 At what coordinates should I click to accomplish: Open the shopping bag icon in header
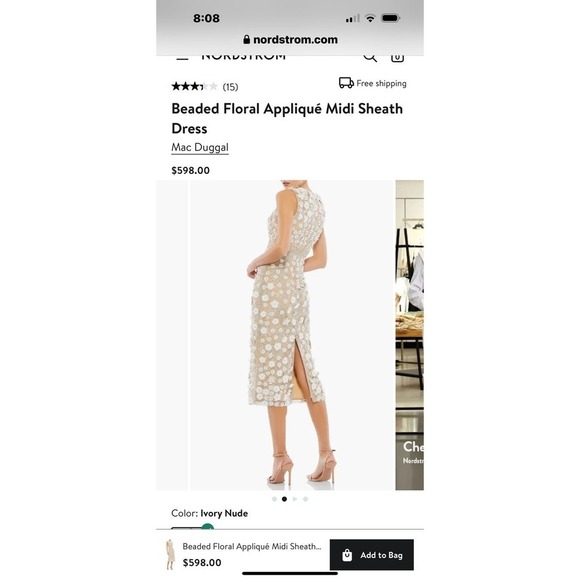point(397,58)
